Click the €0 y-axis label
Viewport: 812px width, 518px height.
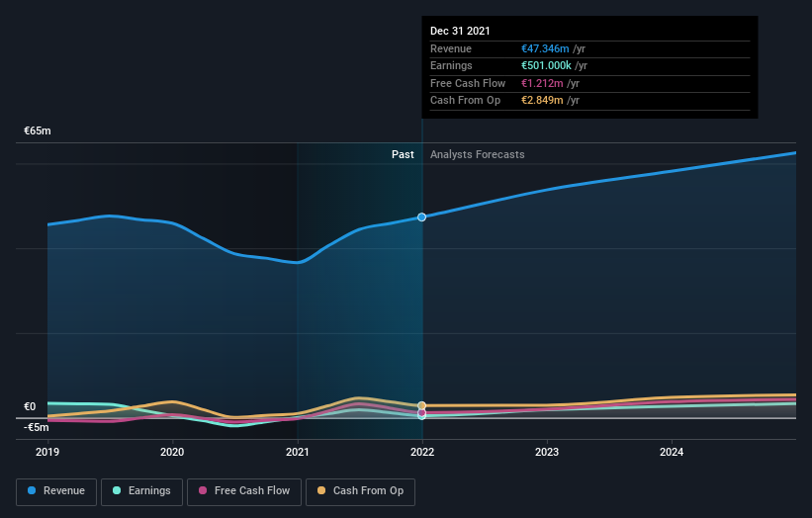30,406
